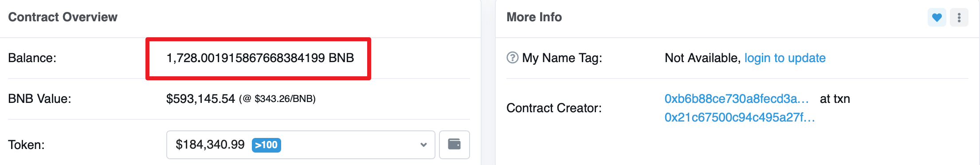Viewport: 980px width, 165px height.
Task: Open the wallet token holdings icon
Action: click(454, 144)
